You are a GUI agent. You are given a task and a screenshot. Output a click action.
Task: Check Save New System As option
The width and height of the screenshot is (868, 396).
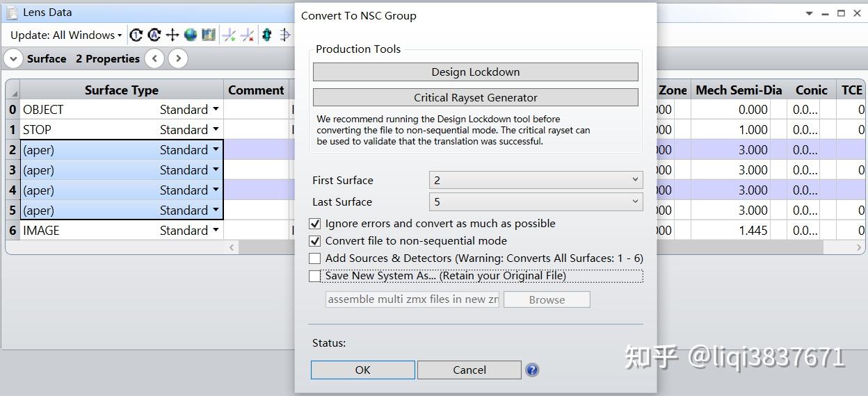point(315,276)
